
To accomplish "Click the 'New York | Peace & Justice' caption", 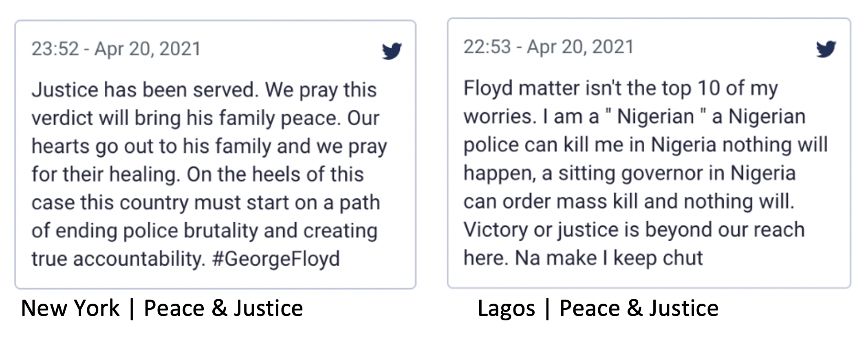I will (162, 308).
